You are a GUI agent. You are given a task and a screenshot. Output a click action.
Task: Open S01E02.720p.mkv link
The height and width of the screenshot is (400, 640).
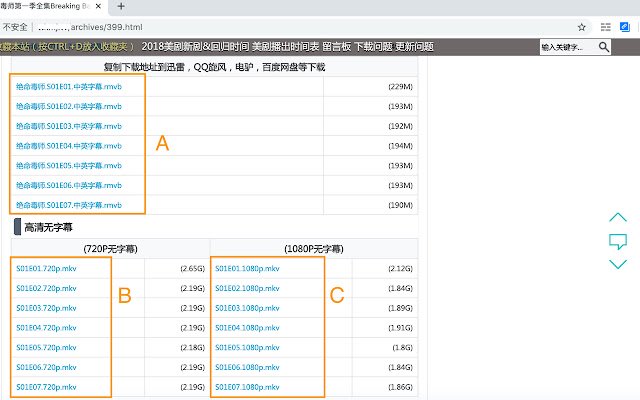pyautogui.click(x=46, y=288)
